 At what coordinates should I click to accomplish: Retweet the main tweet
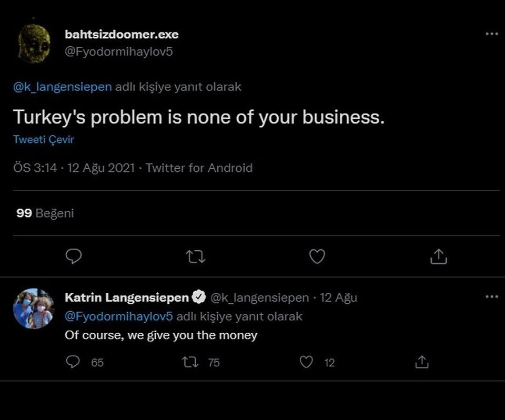pos(196,256)
